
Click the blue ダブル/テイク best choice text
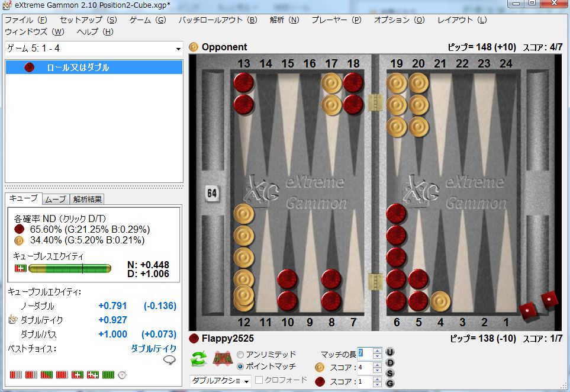coord(154,348)
